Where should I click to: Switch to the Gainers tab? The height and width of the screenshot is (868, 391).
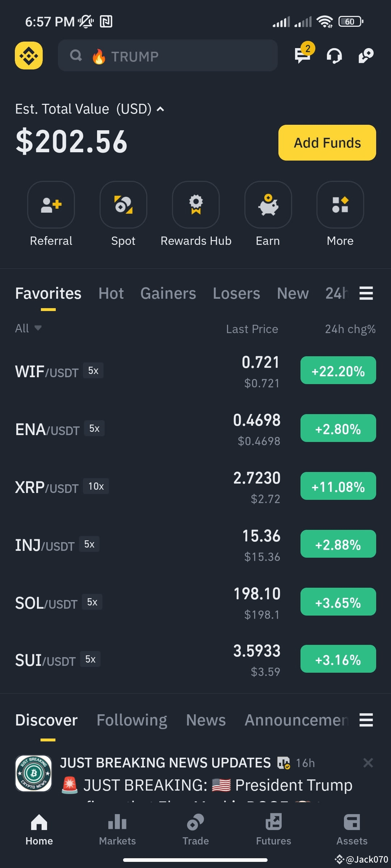[x=168, y=293]
